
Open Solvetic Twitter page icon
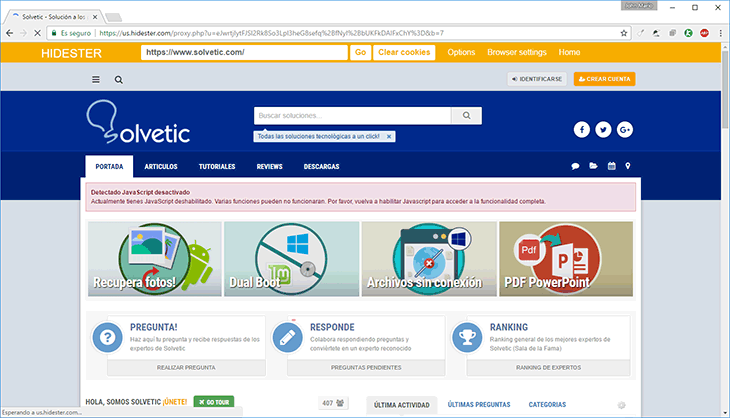click(x=603, y=129)
